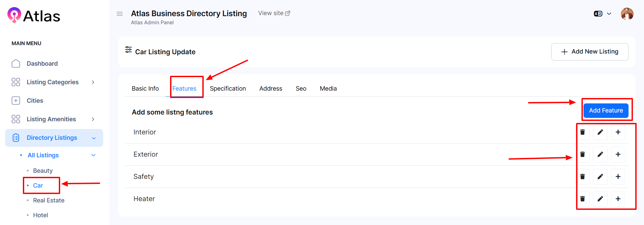Screen dimensions: 644x225
Task: Delete the Interior feature
Action: 582,132
